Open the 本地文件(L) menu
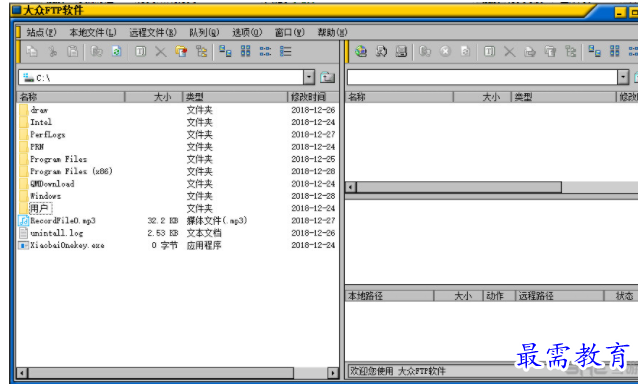 pyautogui.click(x=93, y=32)
